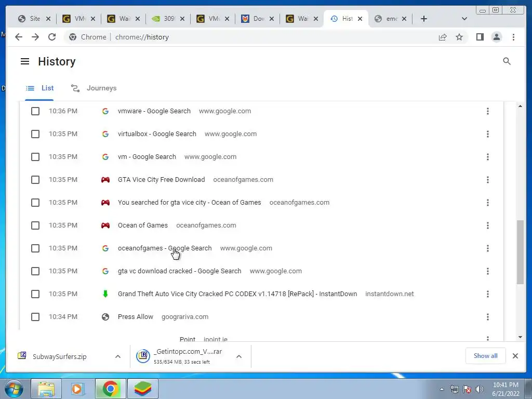Open a new tab with the plus button
Screen dimensions: 532x399
(424, 19)
